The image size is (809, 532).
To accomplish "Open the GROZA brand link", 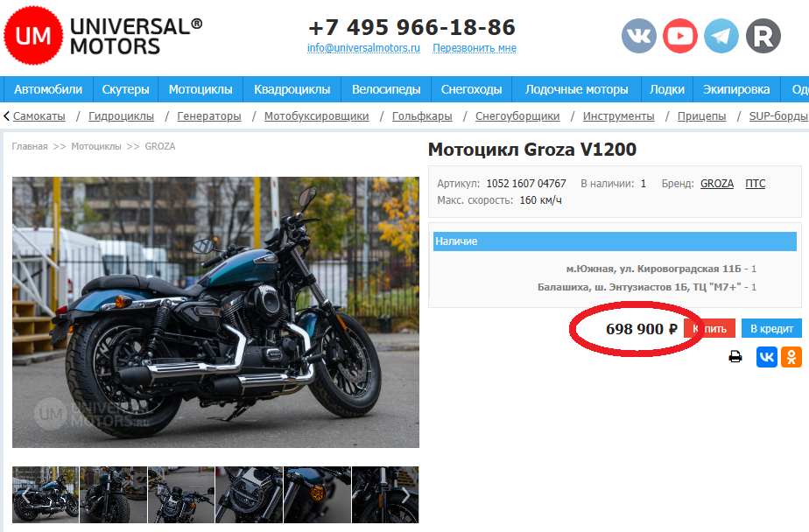I will (717, 184).
